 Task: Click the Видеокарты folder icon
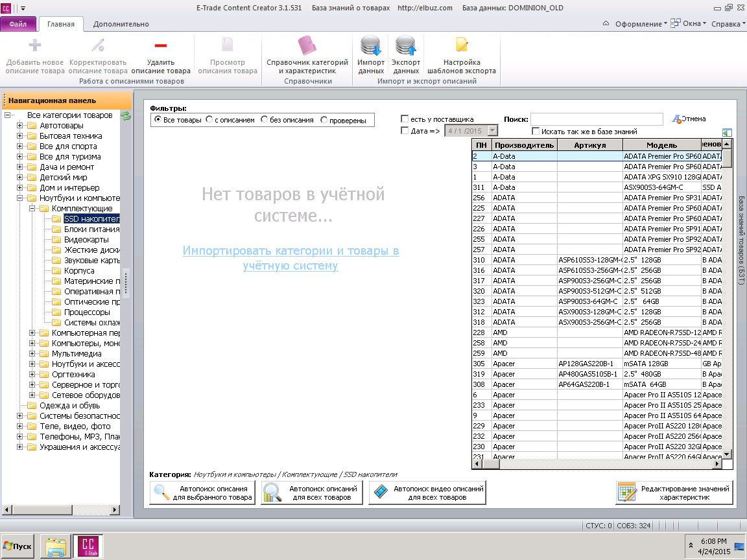pyautogui.click(x=56, y=240)
